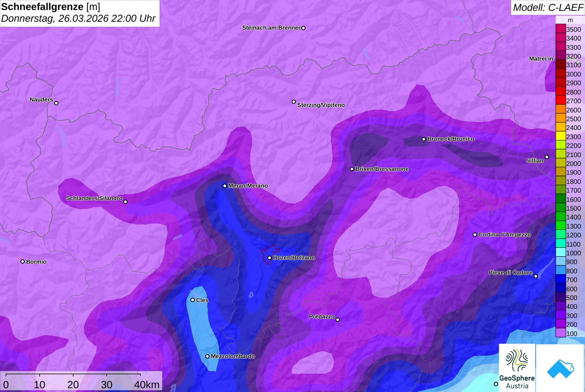The height and width of the screenshot is (392, 585).
Task: Click the blue cloud arrow logo
Action: point(560,368)
